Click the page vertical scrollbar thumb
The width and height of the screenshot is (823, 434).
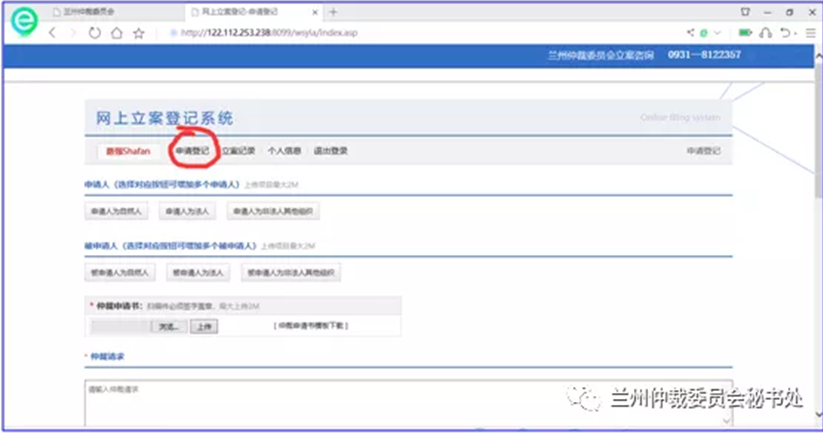(818, 129)
